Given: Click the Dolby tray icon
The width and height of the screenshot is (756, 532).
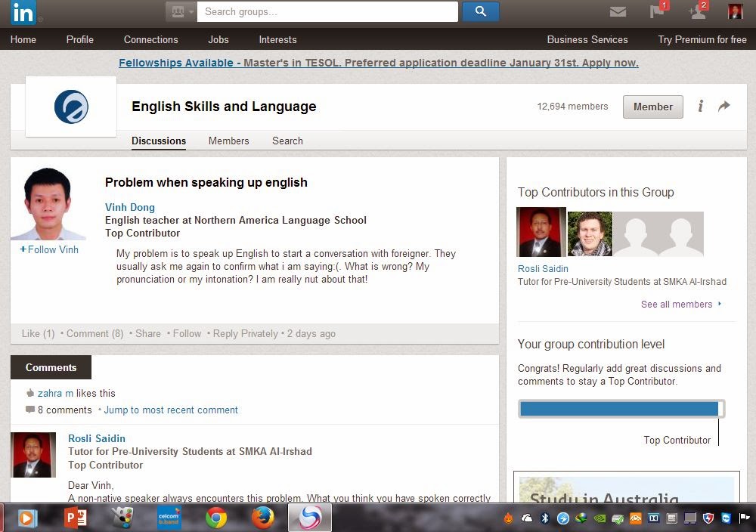Looking at the screenshot, I should 653,518.
